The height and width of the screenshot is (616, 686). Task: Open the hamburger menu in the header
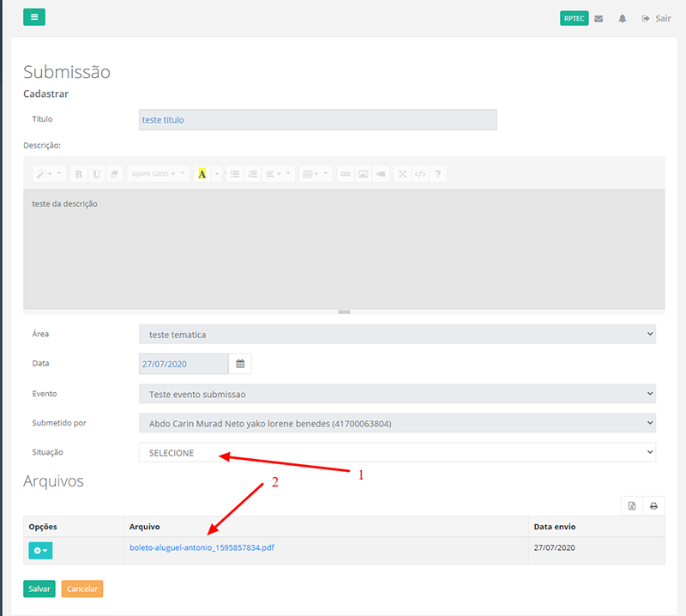click(x=34, y=17)
